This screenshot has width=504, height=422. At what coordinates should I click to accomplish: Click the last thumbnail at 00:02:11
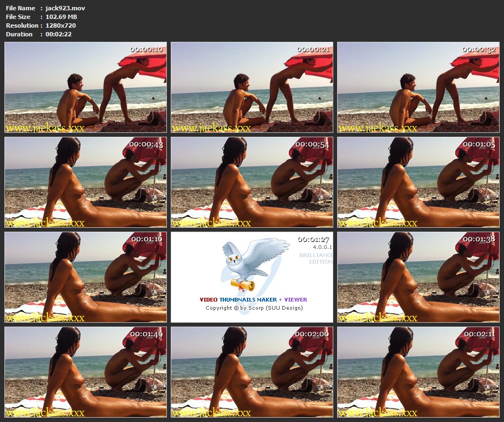(418, 372)
